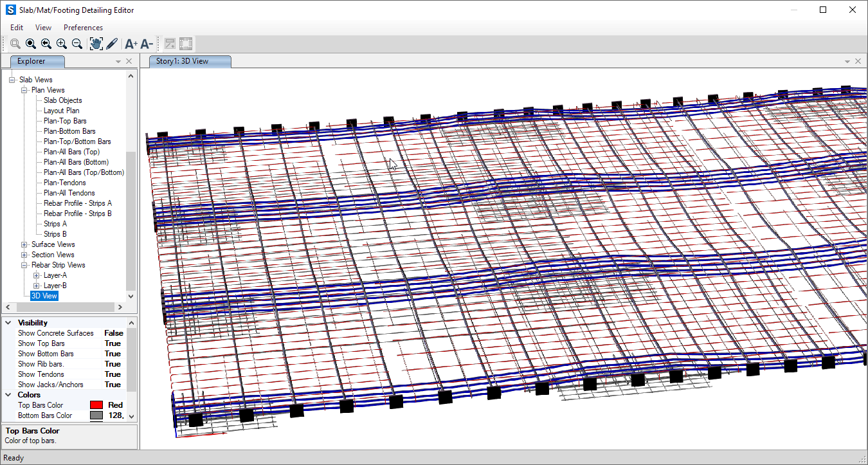The height and width of the screenshot is (465, 868).
Task: Click the Previous Zoom toolbar icon
Action: coord(46,43)
